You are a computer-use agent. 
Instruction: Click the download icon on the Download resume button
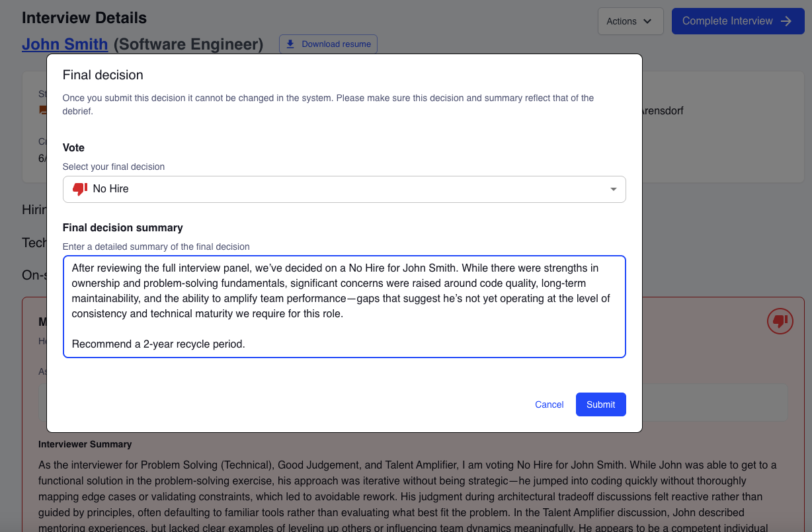(x=291, y=44)
